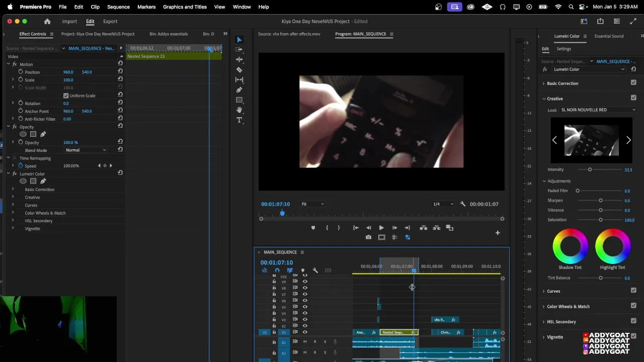Expand Curves section in Lumetri panel

543,291
